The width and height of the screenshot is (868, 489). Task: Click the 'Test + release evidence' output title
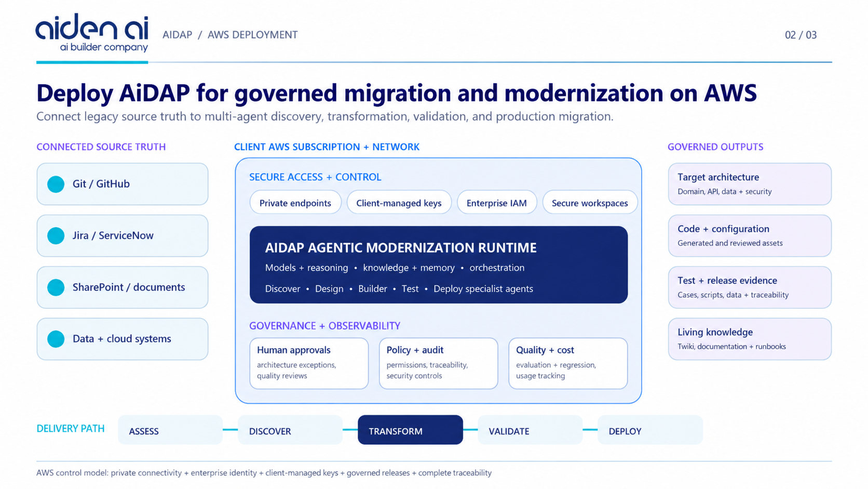coord(727,281)
